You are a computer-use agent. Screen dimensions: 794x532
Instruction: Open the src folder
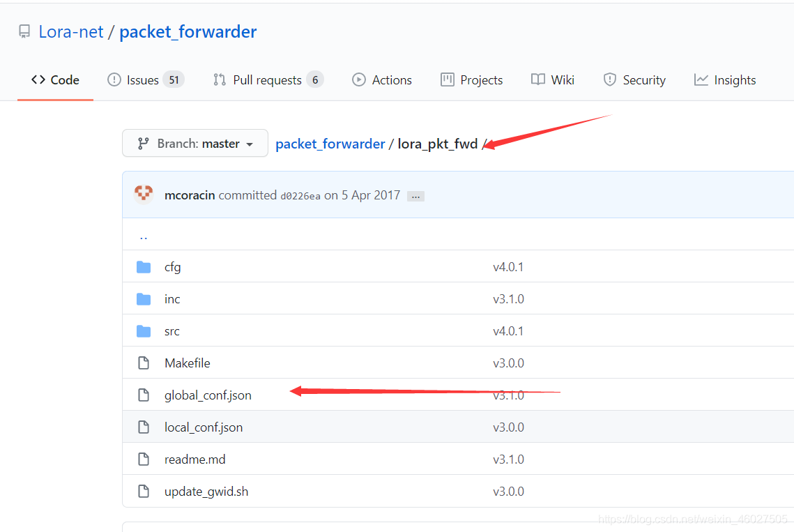(172, 331)
